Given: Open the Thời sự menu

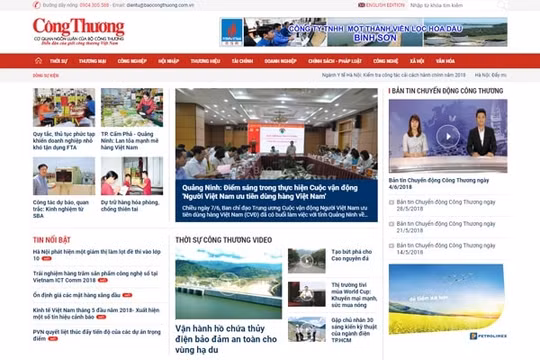Looking at the screenshot, I should (59, 61).
